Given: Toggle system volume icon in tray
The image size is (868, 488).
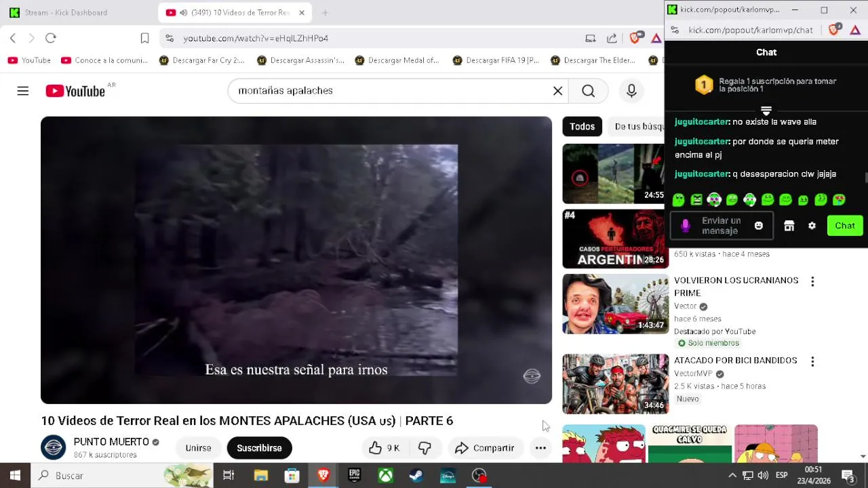Looking at the screenshot, I should click(x=763, y=476).
